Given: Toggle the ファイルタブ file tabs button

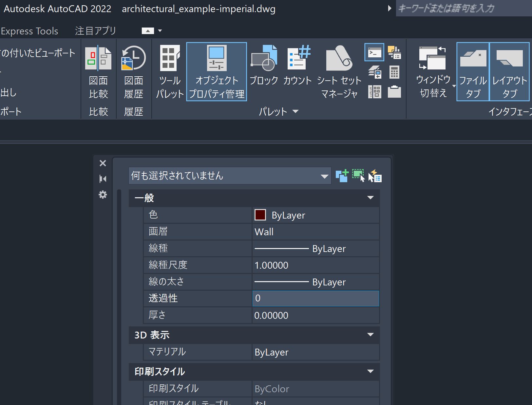Looking at the screenshot, I should [473, 72].
